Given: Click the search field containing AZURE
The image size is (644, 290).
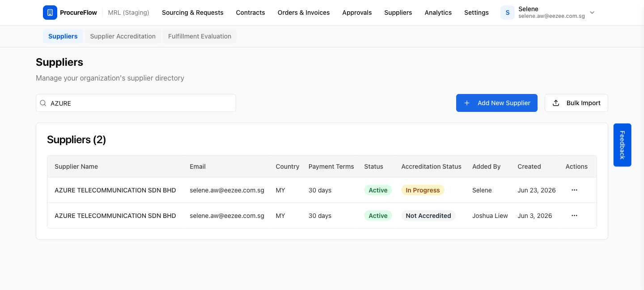Looking at the screenshot, I should tap(136, 103).
